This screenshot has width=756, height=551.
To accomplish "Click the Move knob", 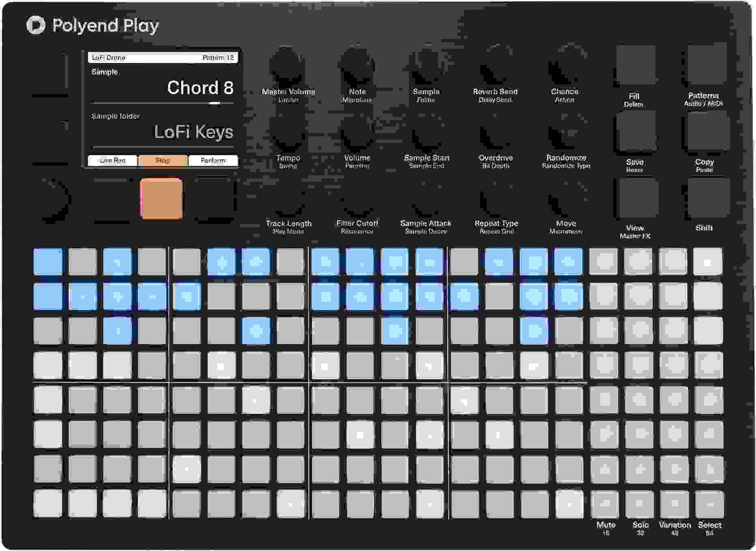I will (565, 199).
